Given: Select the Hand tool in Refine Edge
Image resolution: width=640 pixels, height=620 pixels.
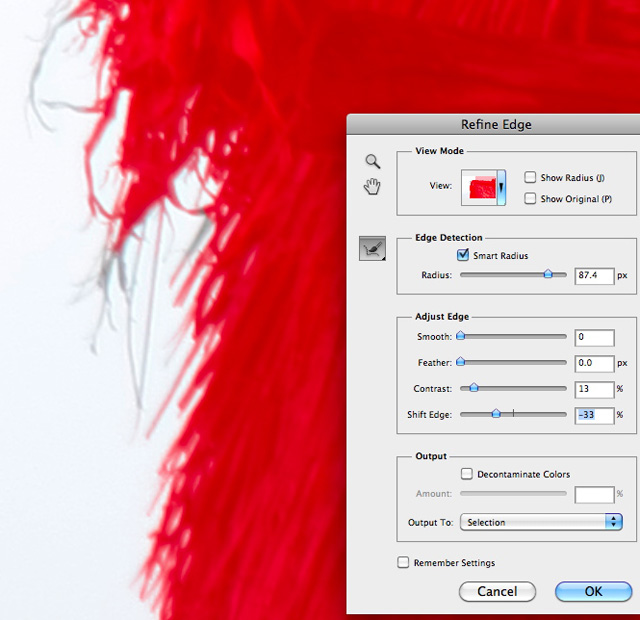Looking at the screenshot, I should tap(372, 187).
